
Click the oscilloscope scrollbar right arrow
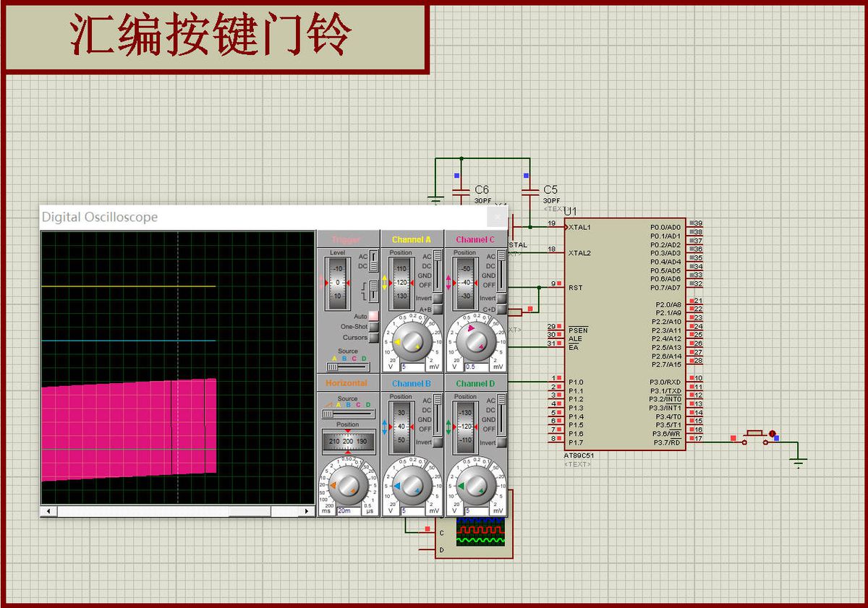308,511
